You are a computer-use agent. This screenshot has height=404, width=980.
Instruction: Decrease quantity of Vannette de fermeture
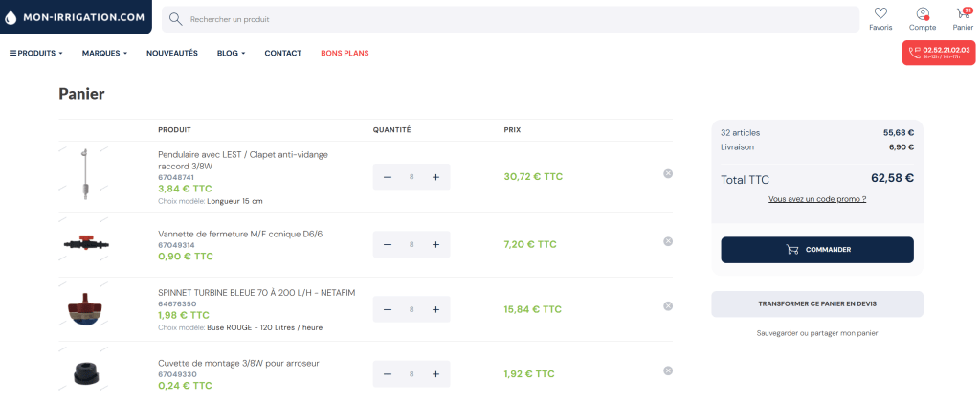point(388,245)
